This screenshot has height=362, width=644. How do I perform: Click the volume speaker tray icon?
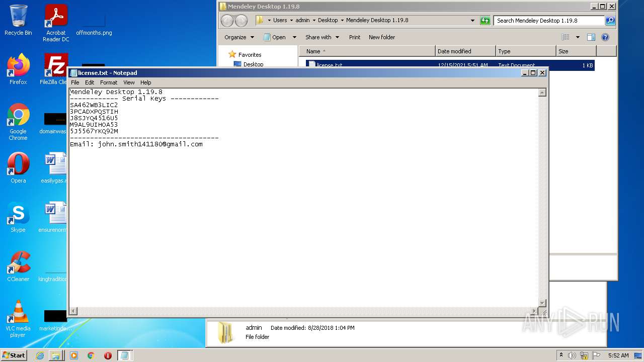pyautogui.click(x=572, y=355)
